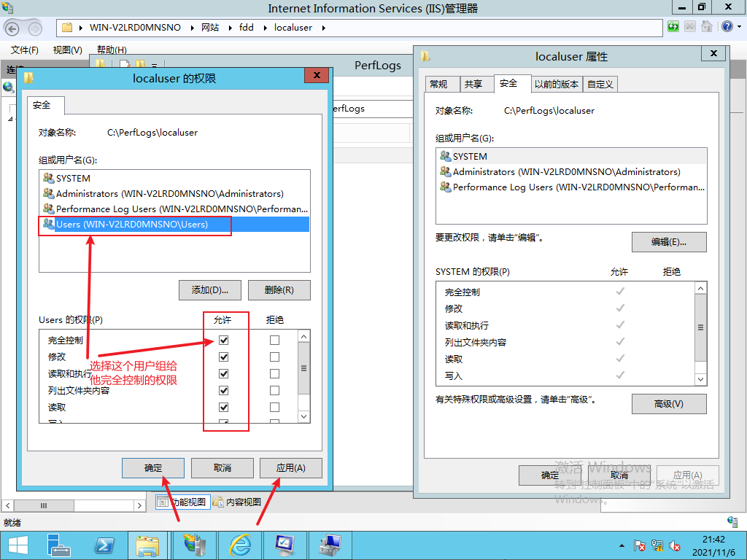The image size is (747, 560).
Task: Click 应用(A) in the permissions dialog
Action: (290, 468)
